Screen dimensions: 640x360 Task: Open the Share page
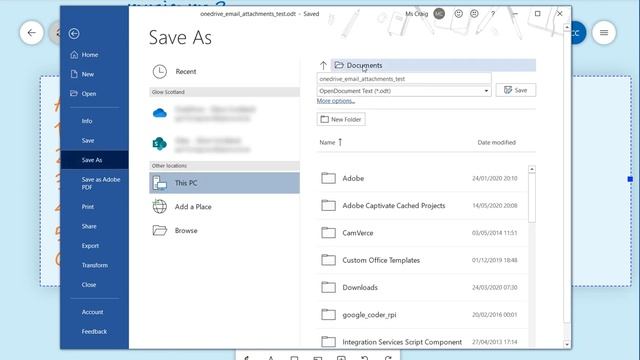click(89, 226)
